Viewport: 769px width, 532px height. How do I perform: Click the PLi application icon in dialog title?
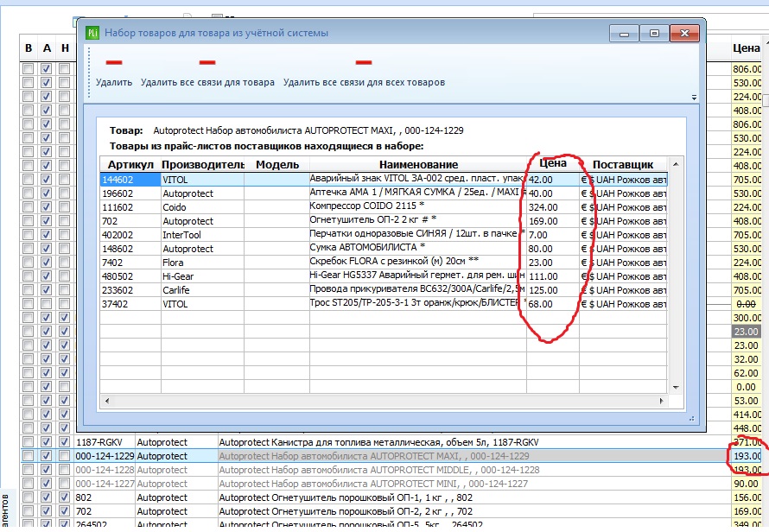92,33
